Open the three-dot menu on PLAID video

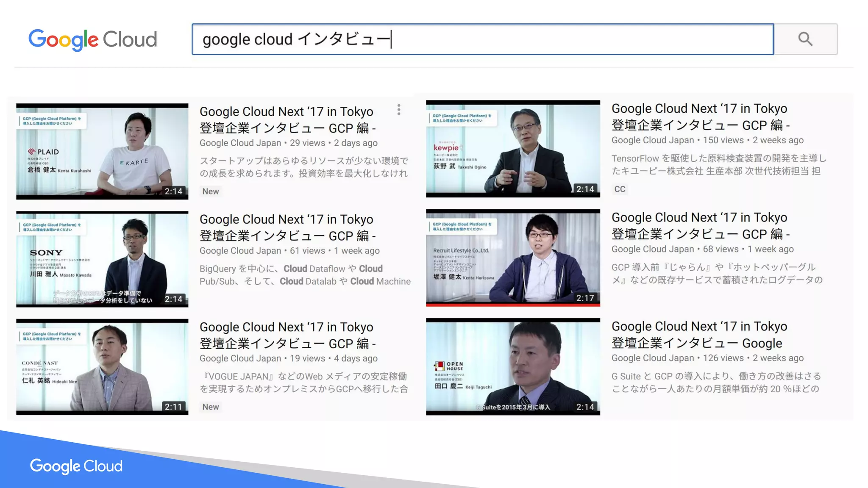[399, 110]
